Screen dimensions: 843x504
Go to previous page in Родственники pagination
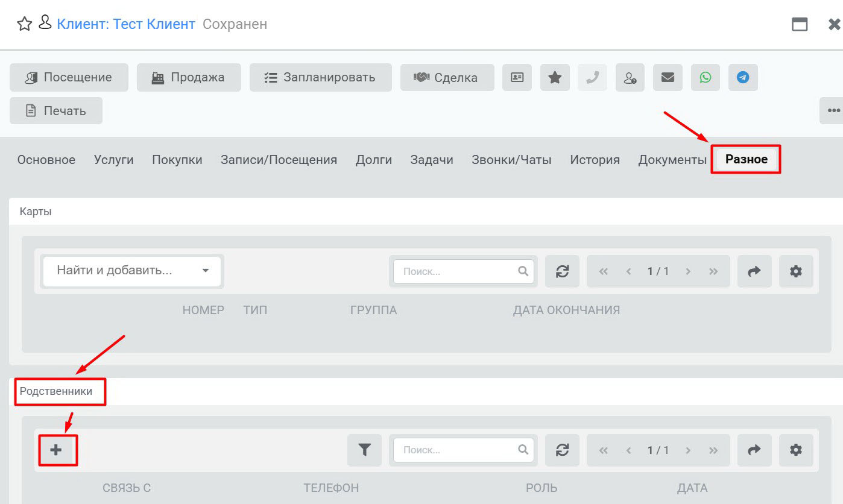pyautogui.click(x=628, y=450)
